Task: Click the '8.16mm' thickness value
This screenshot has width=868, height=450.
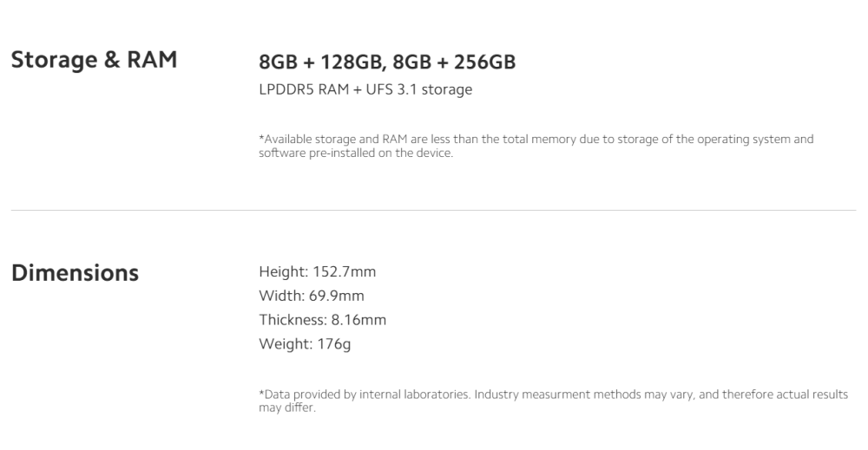Action: coord(358,320)
